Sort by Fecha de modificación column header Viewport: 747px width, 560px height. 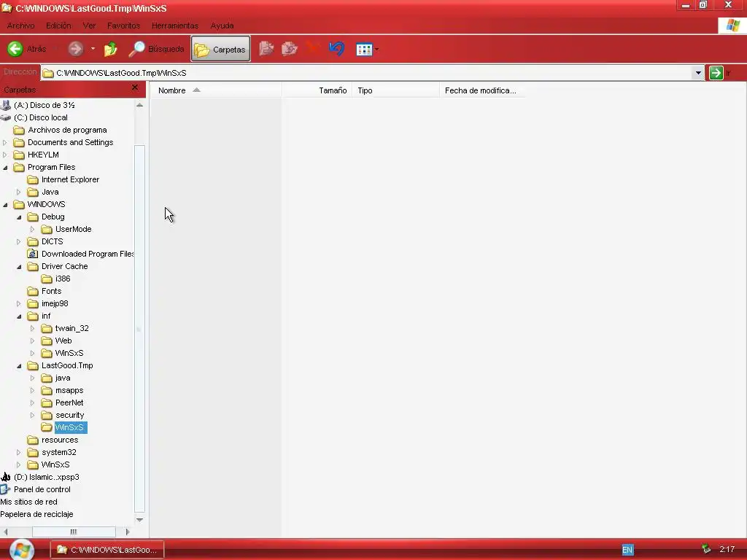481,90
